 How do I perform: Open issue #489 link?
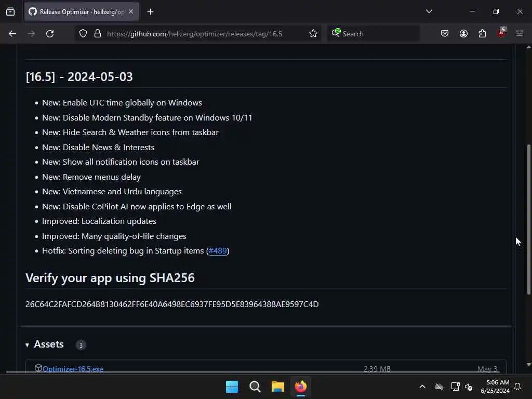[x=218, y=251]
